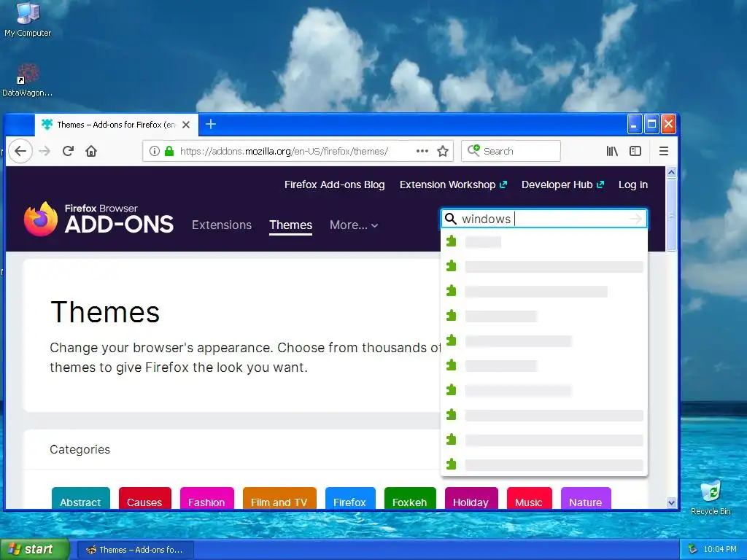The image size is (747, 560).
Task: Click the green padlock security icon
Action: (x=169, y=151)
